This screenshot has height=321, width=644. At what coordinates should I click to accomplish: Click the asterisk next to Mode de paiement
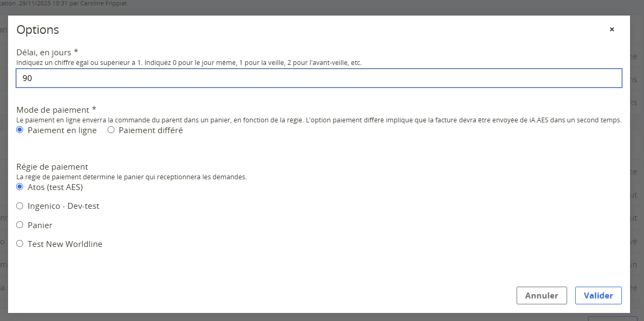94,108
